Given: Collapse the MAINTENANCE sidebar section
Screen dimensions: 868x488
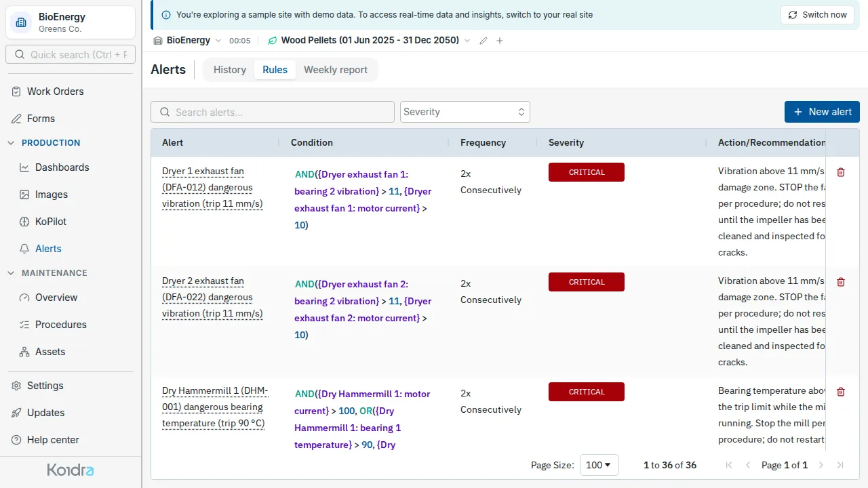Looking at the screenshot, I should click(11, 273).
